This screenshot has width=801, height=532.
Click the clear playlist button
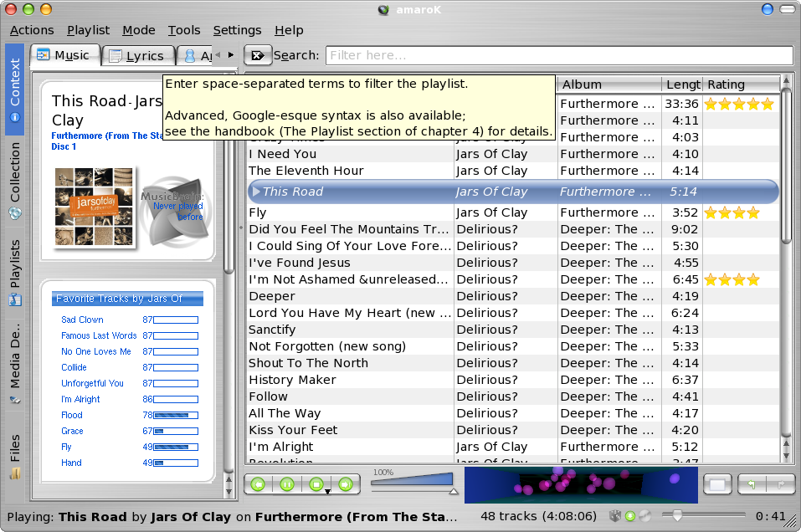coord(717,484)
